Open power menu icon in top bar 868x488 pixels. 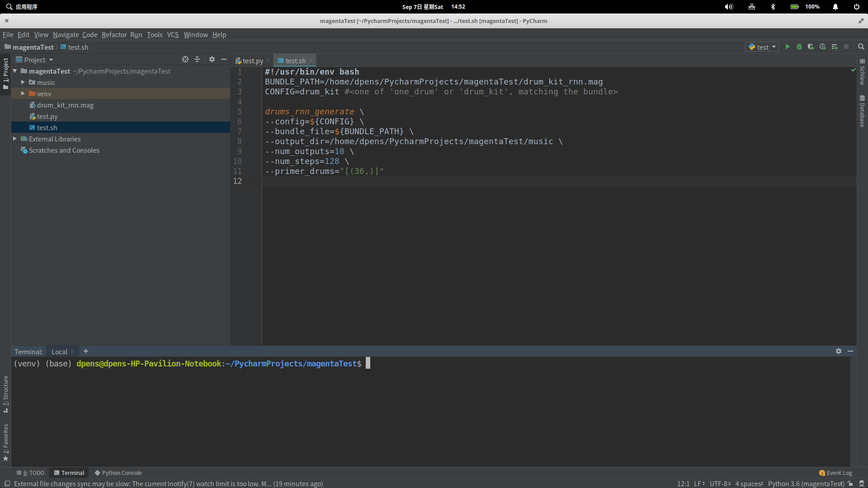[x=857, y=7]
